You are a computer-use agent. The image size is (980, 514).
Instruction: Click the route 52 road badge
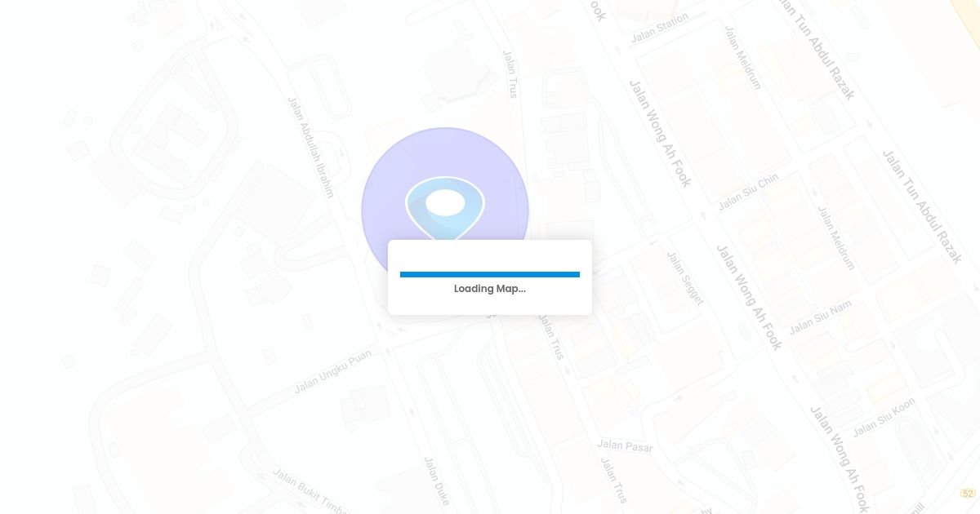[968, 494]
